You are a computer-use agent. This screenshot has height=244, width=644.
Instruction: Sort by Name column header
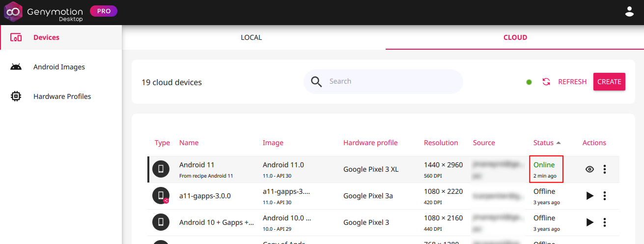189,143
